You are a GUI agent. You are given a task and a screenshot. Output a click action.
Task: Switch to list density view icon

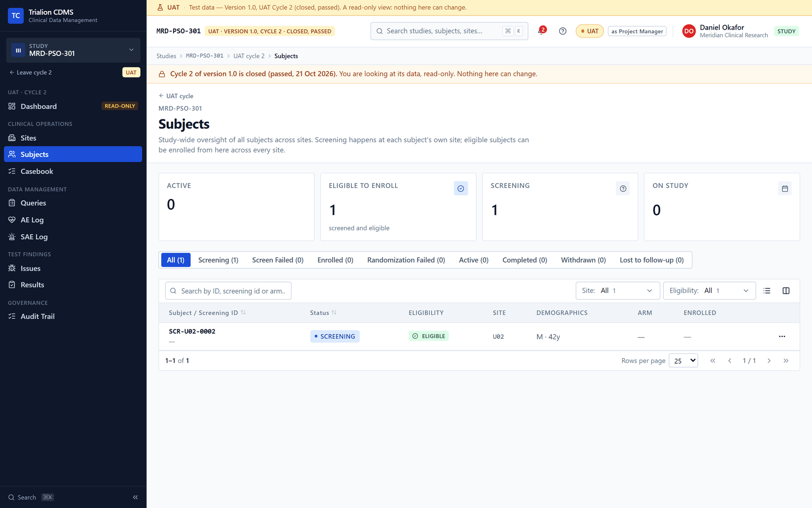pyautogui.click(x=767, y=291)
